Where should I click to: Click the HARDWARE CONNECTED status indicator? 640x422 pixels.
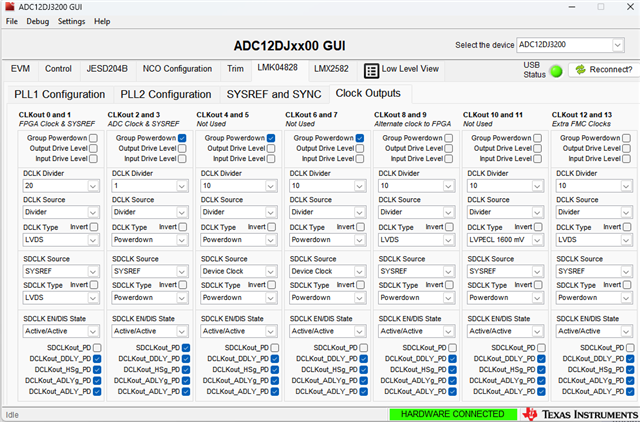click(452, 414)
